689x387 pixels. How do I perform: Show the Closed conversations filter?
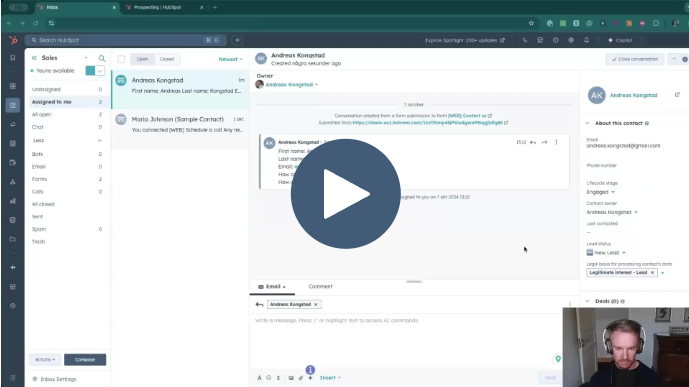(x=167, y=59)
